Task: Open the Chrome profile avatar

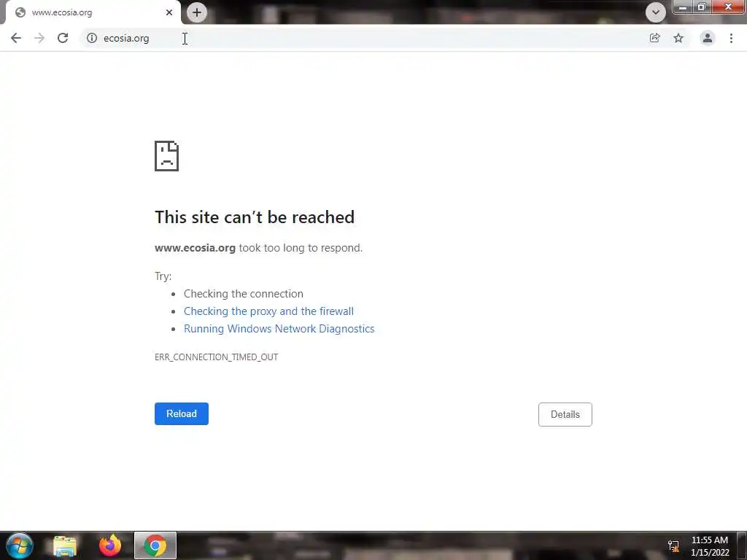Action: [x=708, y=38]
